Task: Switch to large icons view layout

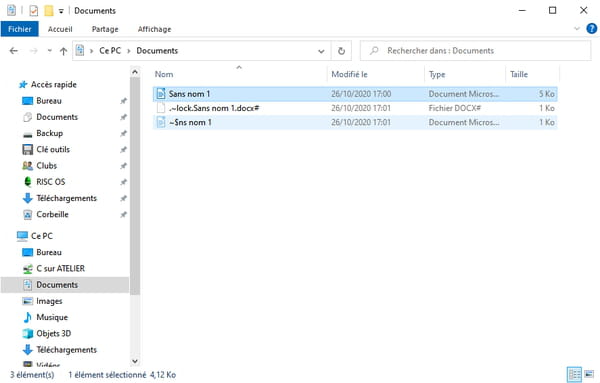Action: pyautogui.click(x=589, y=374)
